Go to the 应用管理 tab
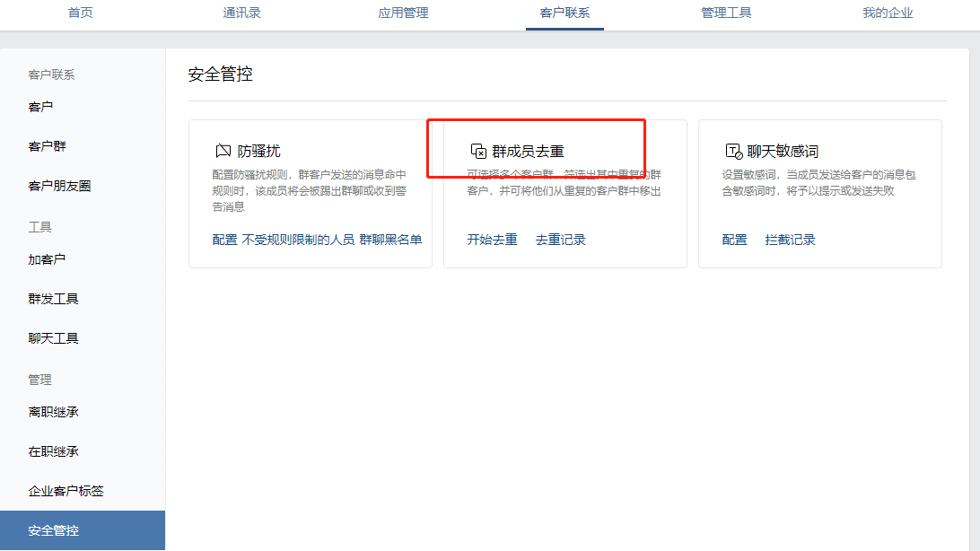The width and height of the screenshot is (980, 551). (x=403, y=13)
